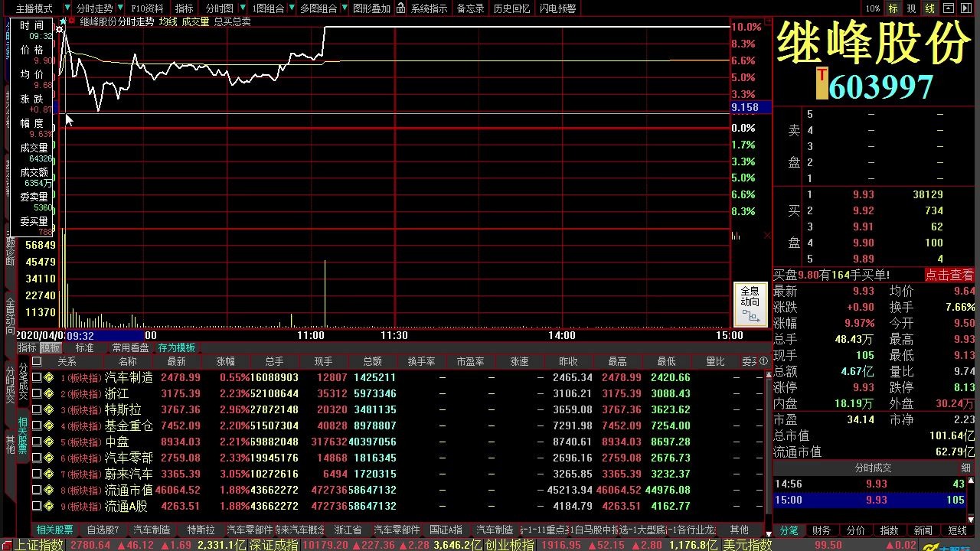Sort table by the 涨幅 column header
This screenshot has height=551, width=980.
pos(225,361)
